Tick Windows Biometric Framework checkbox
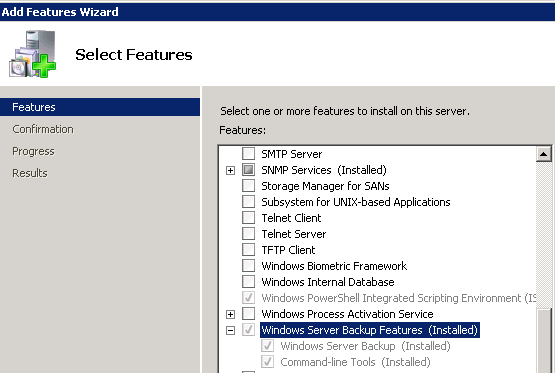Screen dimensions: 555x373 pyautogui.click(x=248, y=265)
